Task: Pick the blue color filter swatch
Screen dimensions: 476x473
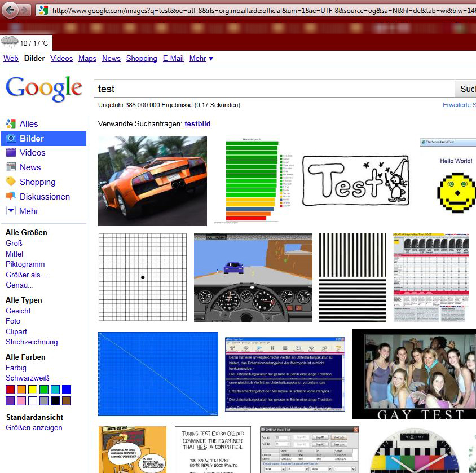Action: coord(67,389)
